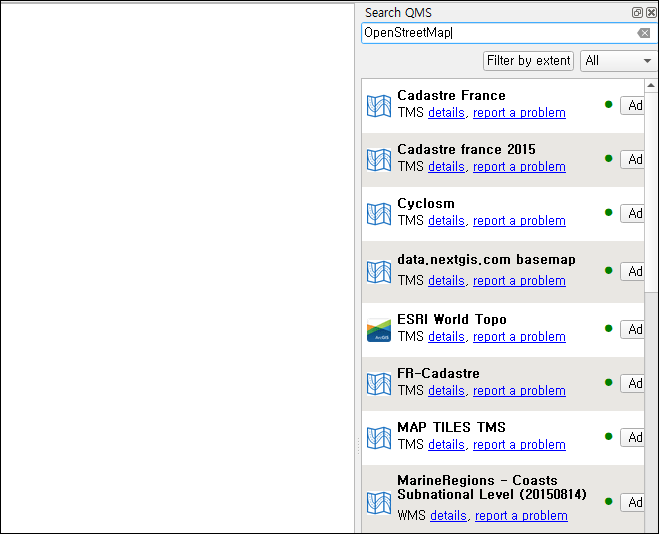Add the Cadastre France service

point(632,105)
